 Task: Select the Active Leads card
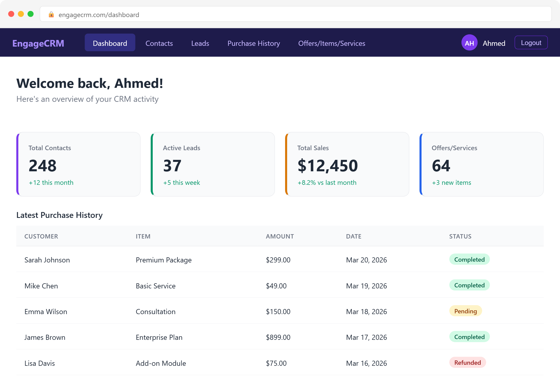[x=213, y=164]
